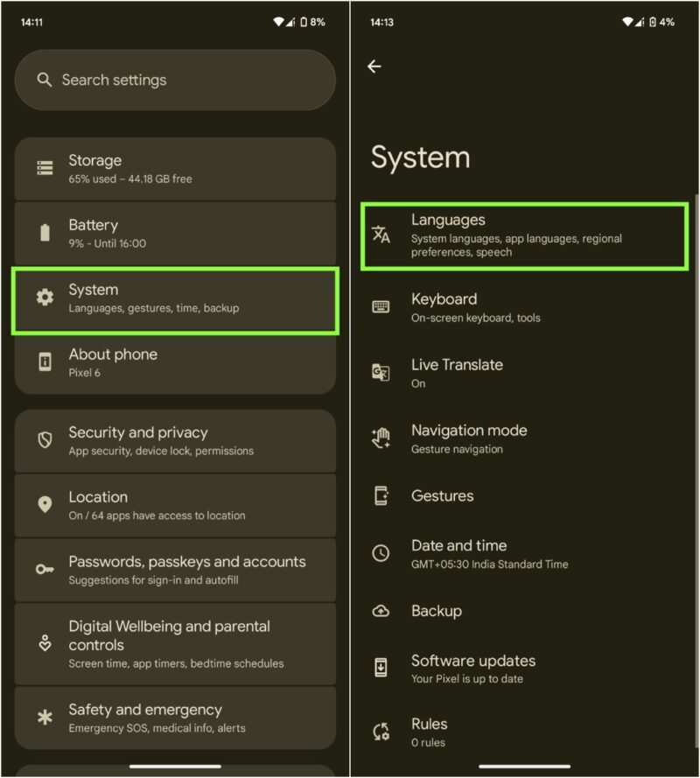Image resolution: width=700 pixels, height=778 pixels.
Task: Click the Keyboard icon
Action: [381, 306]
